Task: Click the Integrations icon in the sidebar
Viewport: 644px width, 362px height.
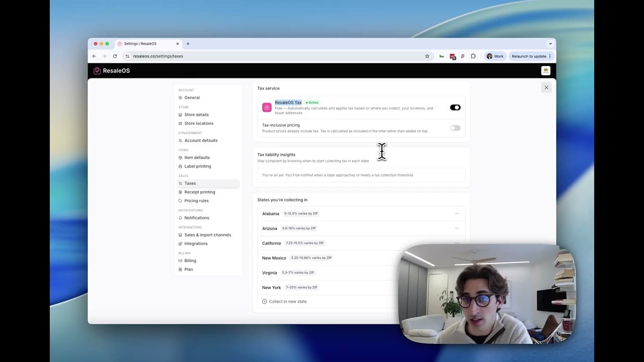Action: point(180,243)
